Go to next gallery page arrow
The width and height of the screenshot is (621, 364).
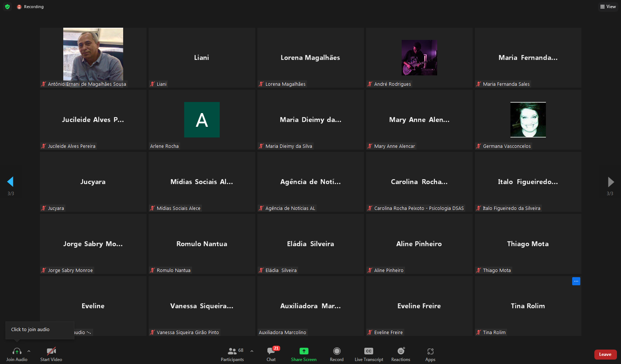coord(611,181)
